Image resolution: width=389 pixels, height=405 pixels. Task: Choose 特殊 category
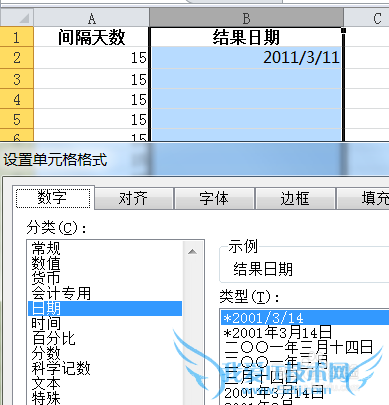(105, 398)
